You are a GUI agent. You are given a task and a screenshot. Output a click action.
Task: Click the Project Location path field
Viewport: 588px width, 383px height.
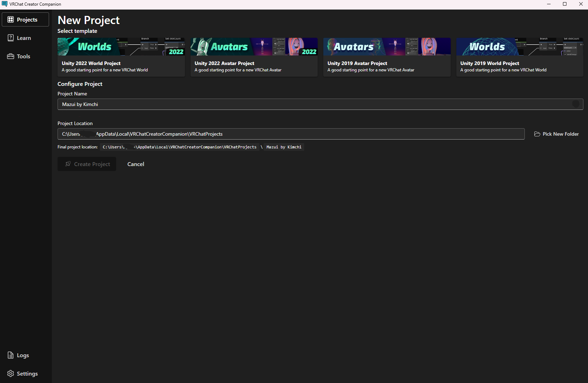tap(291, 134)
